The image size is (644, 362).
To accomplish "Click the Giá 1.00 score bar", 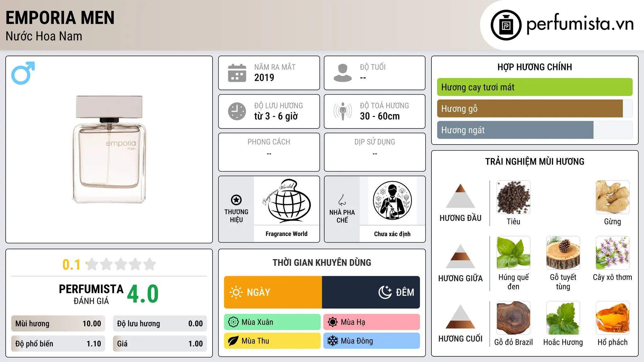I will [160, 343].
